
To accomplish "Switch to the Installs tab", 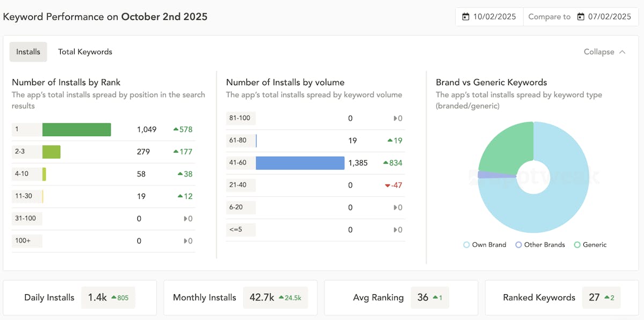I will 28,52.
